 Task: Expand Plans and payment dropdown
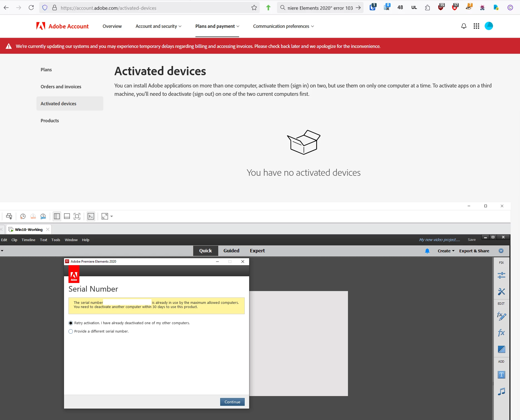pyautogui.click(x=217, y=26)
